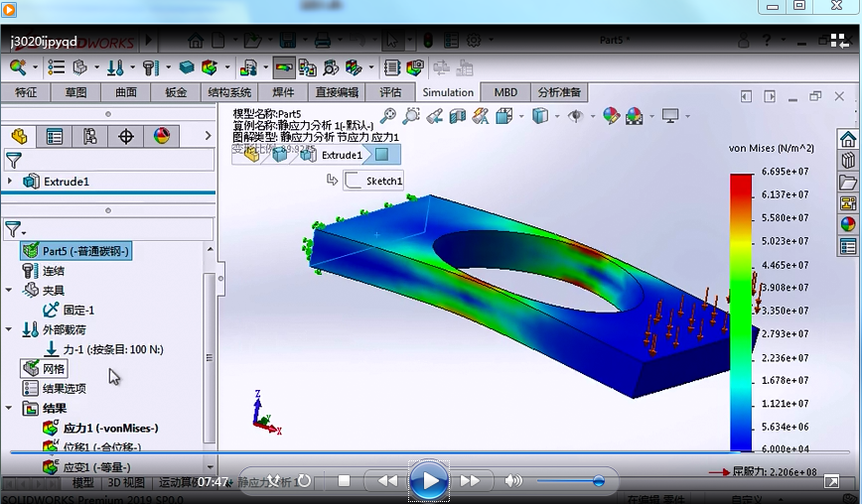
Task: Open the DisplayManager color sphere tab
Action: [x=162, y=136]
